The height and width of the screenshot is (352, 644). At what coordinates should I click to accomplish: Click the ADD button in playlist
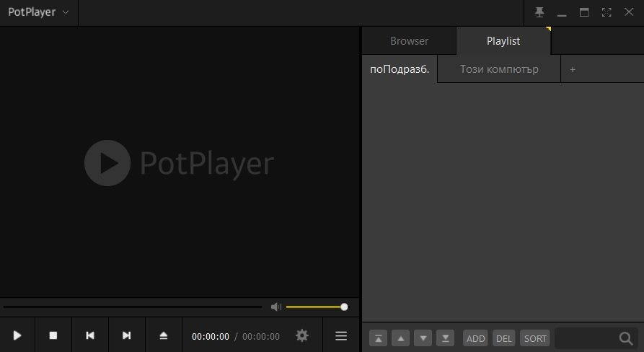(475, 338)
